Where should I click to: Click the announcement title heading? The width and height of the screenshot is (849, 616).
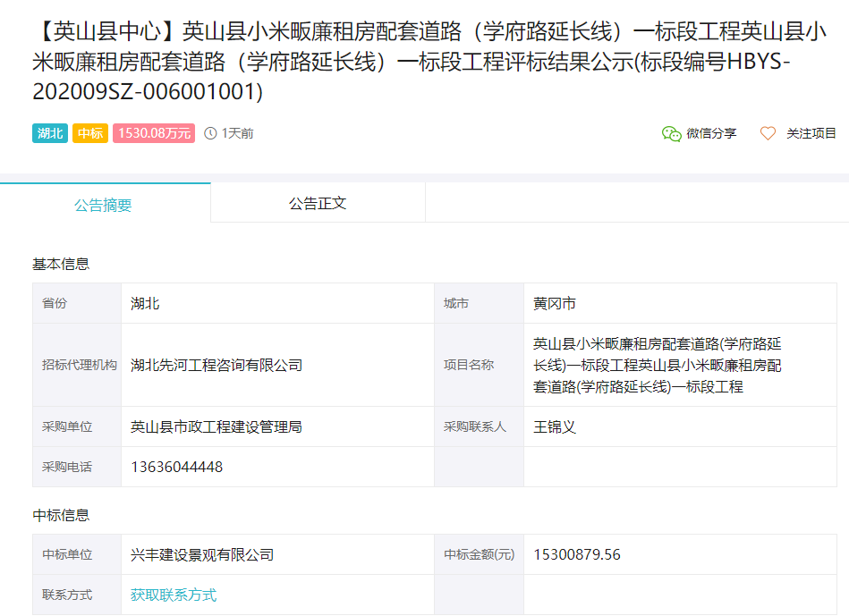(x=428, y=61)
